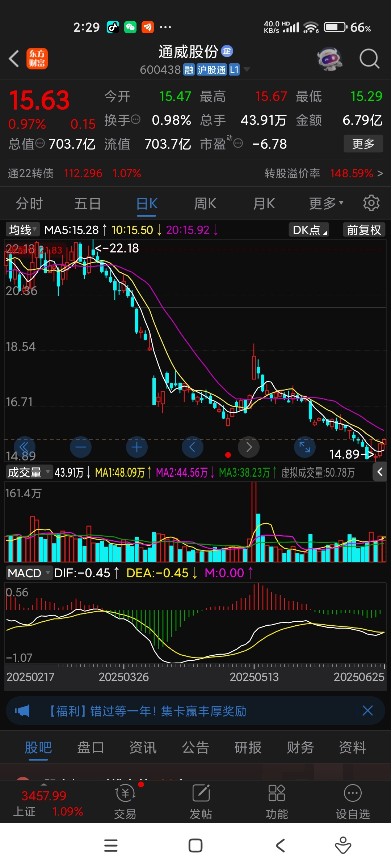Image resolution: width=391 pixels, height=868 pixels.
Task: Tap the 沪股通 tag
Action: (212, 69)
